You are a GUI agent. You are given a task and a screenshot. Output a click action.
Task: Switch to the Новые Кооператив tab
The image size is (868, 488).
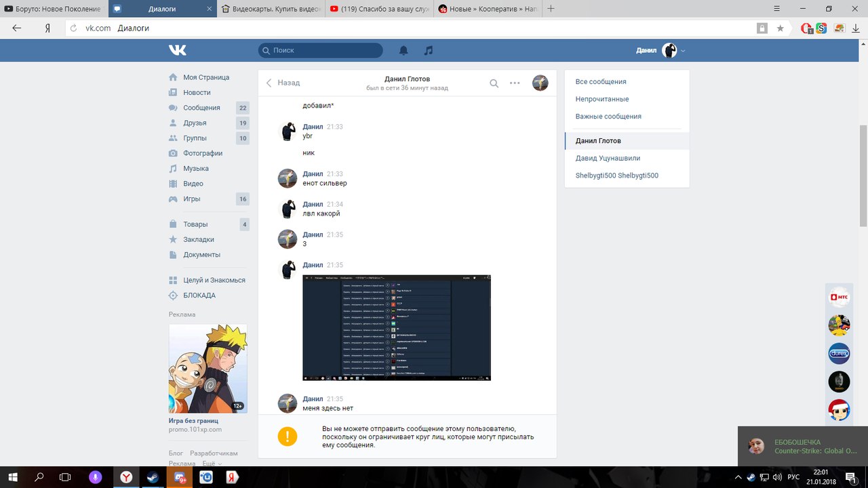pos(488,9)
